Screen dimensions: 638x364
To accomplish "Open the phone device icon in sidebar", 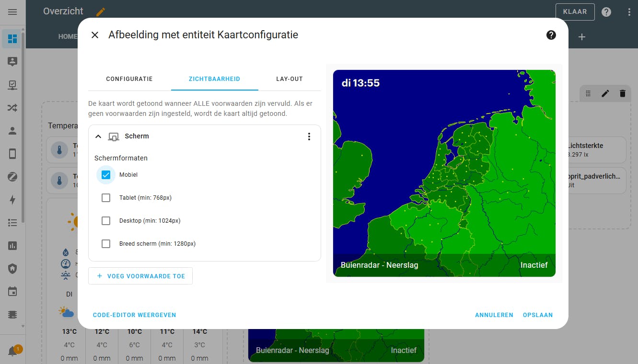I will [x=12, y=154].
